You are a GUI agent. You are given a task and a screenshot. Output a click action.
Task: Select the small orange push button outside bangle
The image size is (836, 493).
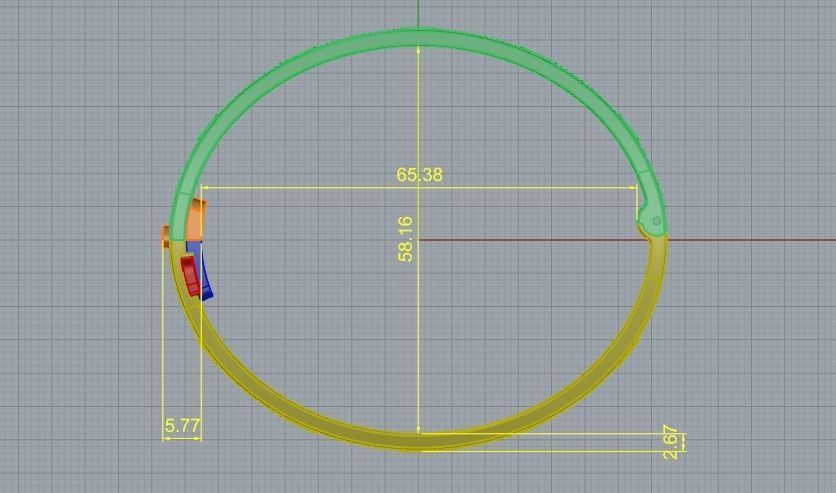(x=165, y=237)
